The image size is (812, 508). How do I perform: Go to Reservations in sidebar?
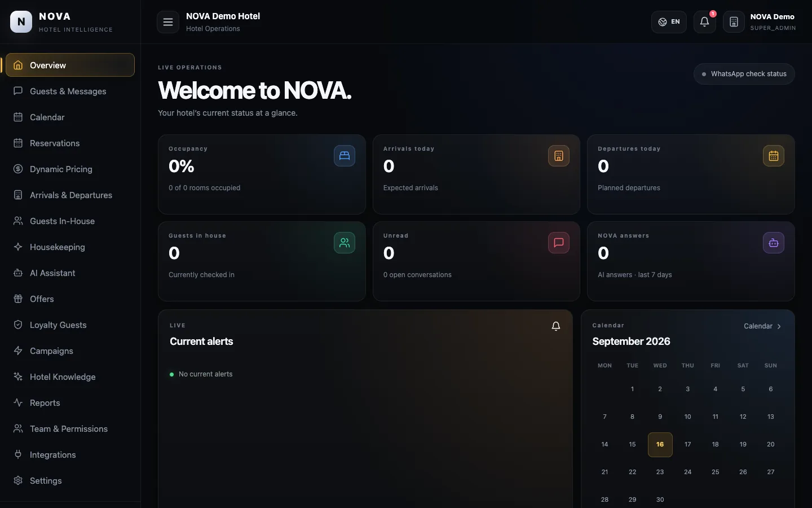pyautogui.click(x=70, y=143)
